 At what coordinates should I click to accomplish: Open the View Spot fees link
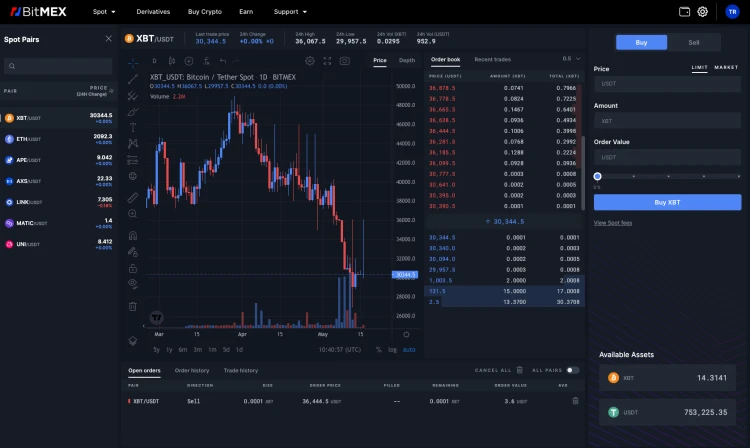[613, 223]
